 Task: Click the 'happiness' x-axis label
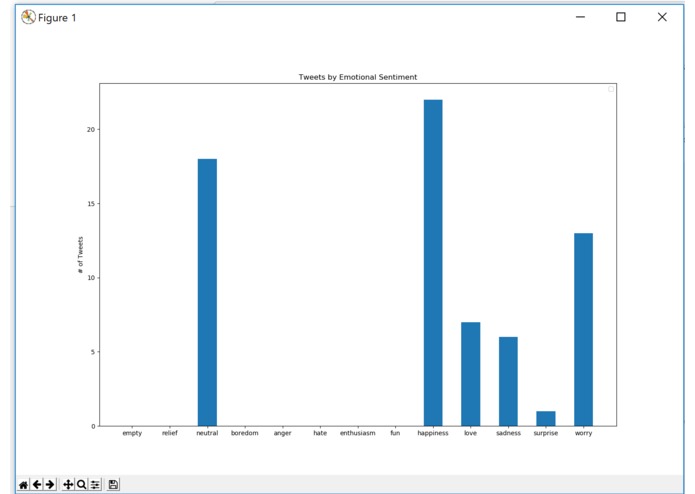coord(433,433)
